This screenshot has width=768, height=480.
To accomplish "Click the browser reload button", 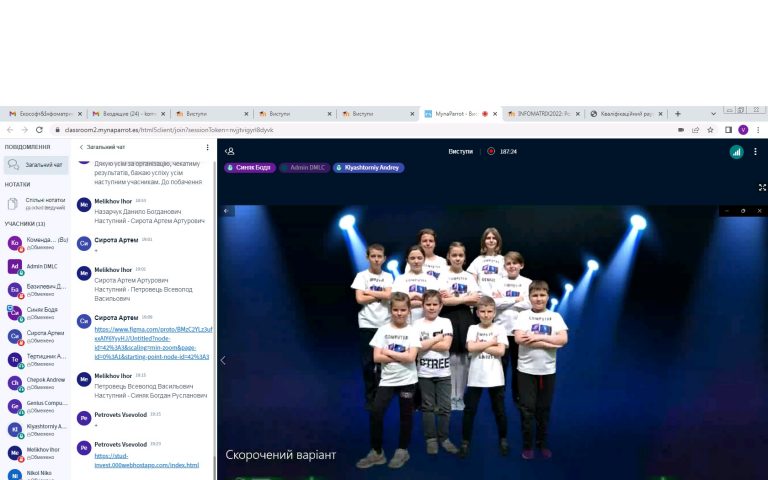I will (x=40, y=130).
